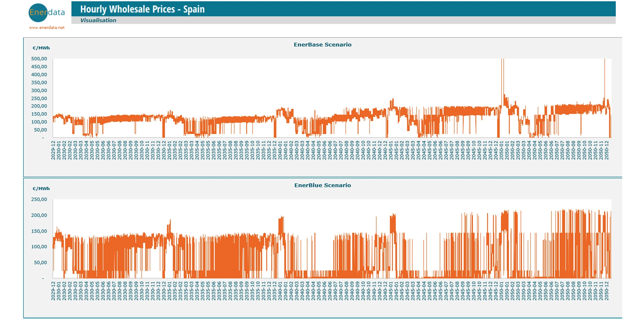Image resolution: width=644 pixels, height=319 pixels.
Task: Click the 250,00 top y-axis value on EnerBlue chart
Action: pos(39,199)
